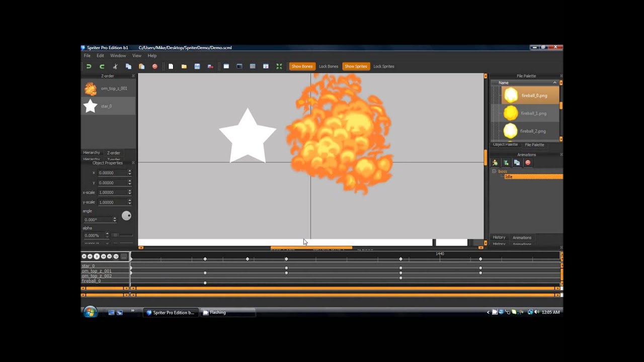644x362 pixels.
Task: Toggle Lock Bones
Action: coord(329,66)
